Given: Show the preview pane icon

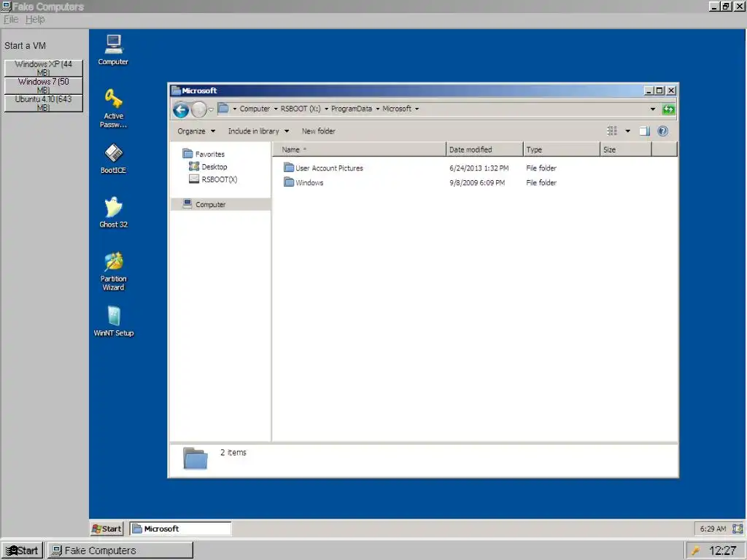Looking at the screenshot, I should pos(644,131).
